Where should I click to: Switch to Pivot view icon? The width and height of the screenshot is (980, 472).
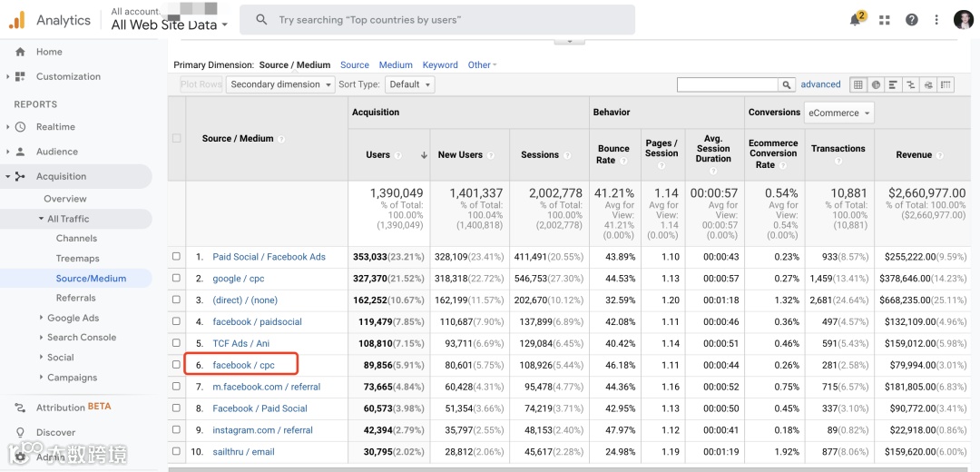coord(946,84)
